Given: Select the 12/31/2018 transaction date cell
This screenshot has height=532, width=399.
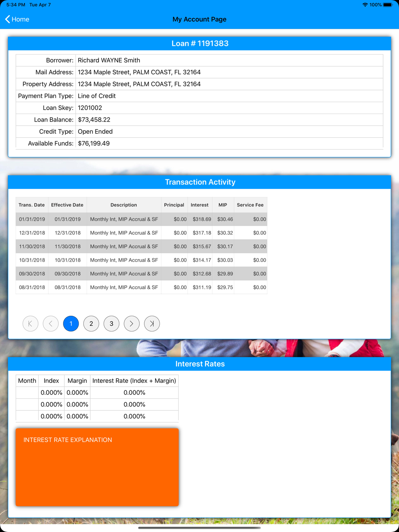Looking at the screenshot, I should [32, 233].
